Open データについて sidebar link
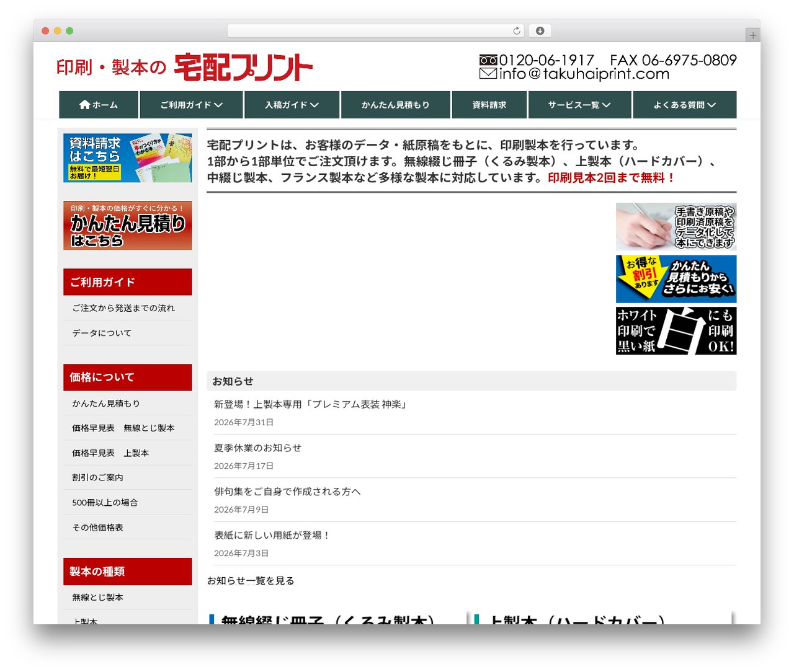794x672 pixels. [102, 333]
